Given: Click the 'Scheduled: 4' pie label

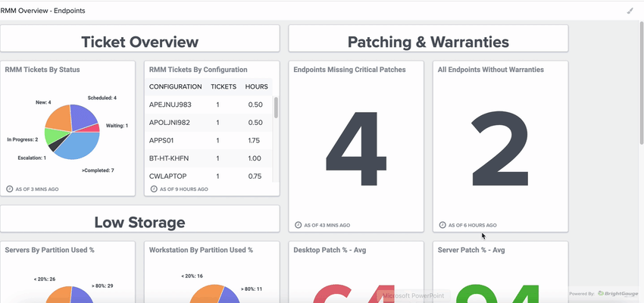Looking at the screenshot, I should coord(102,98).
